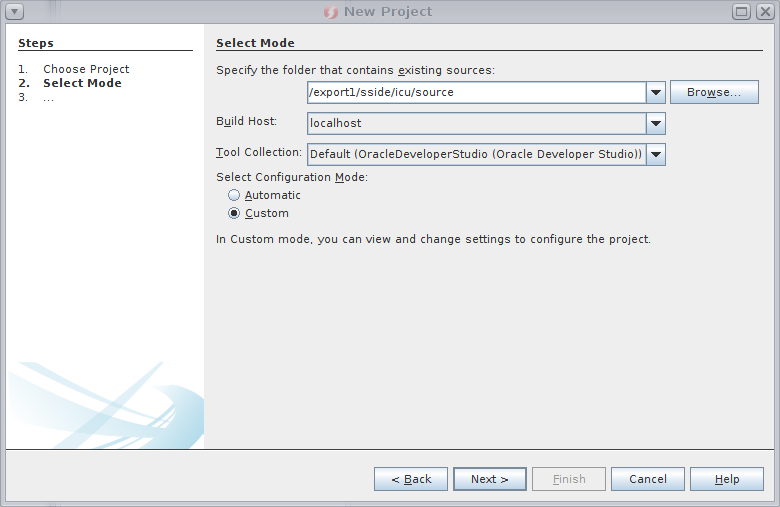Click the greyed-out Finish button

[x=569, y=479]
